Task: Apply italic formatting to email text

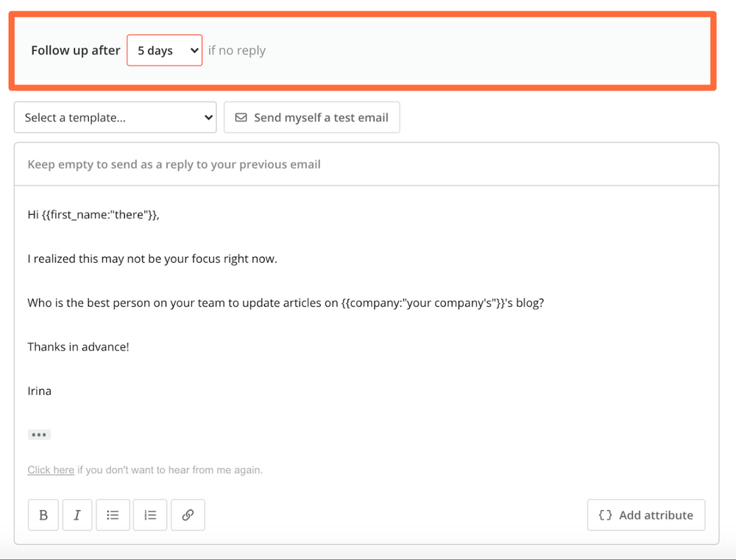Action: 77,514
